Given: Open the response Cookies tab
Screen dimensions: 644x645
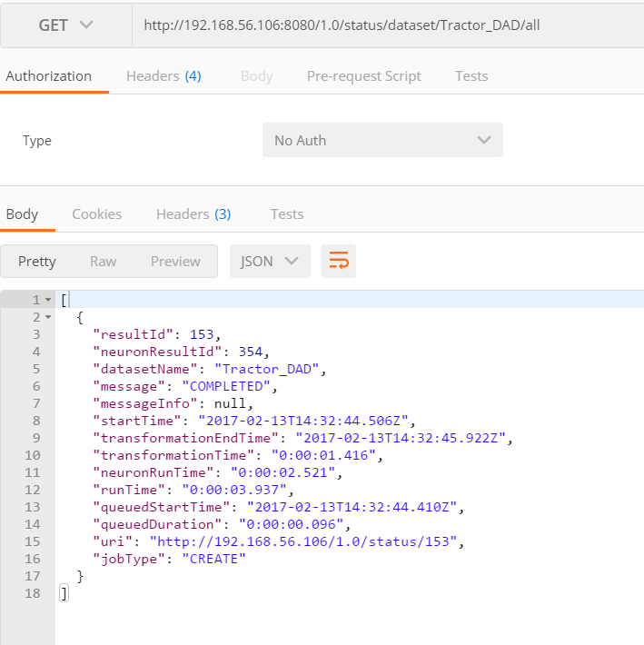Looking at the screenshot, I should coord(96,214).
